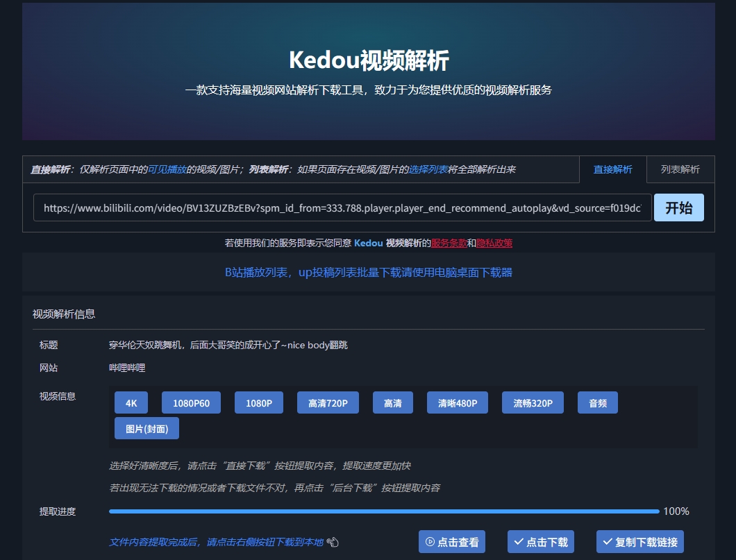This screenshot has height=560, width=736.
Task: Select the 高清 quality button
Action: pyautogui.click(x=393, y=403)
